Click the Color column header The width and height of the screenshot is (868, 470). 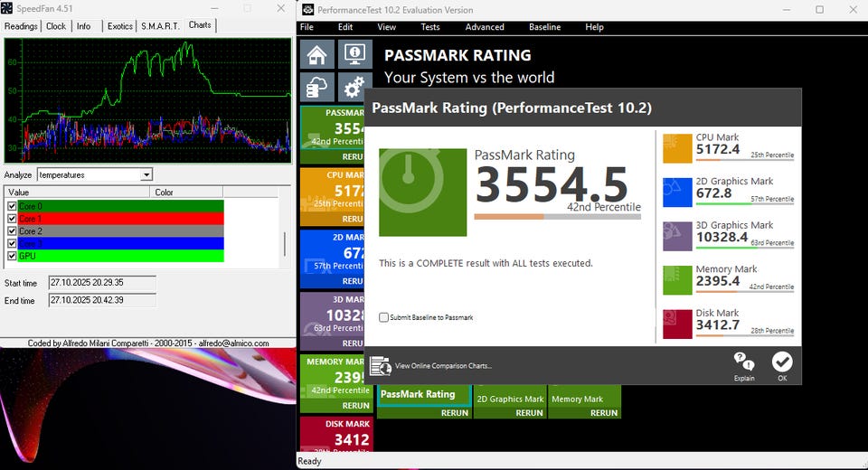(186, 193)
